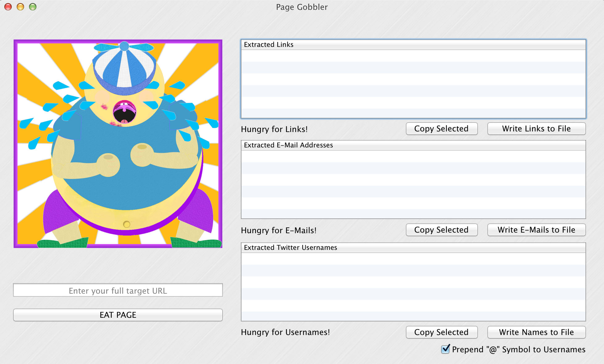The height and width of the screenshot is (364, 604).
Task: Minimize the Page Gobbler window
Action: (20, 6)
